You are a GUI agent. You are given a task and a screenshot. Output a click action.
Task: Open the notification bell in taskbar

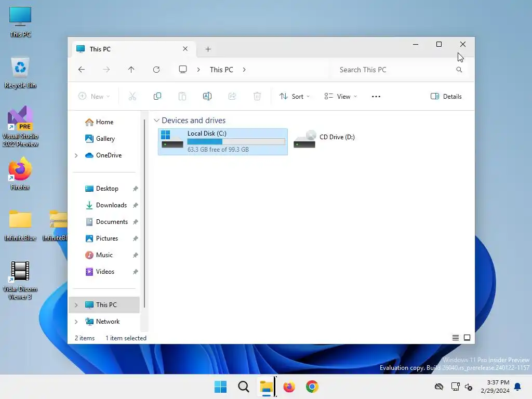coord(517,387)
